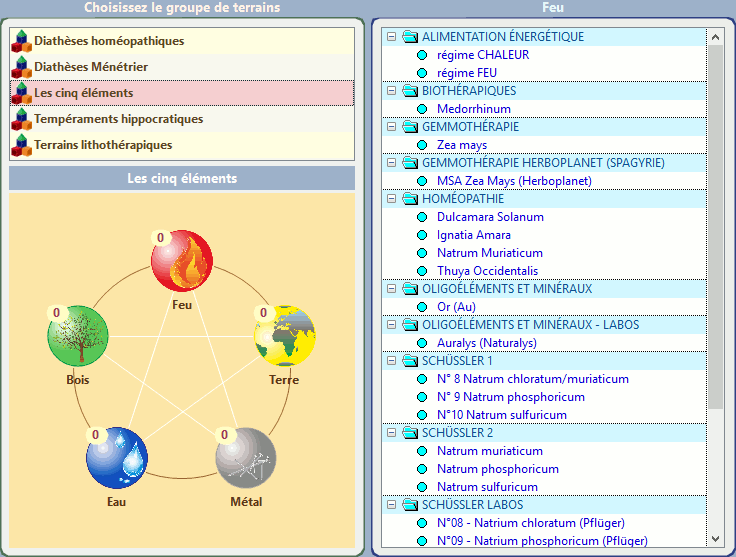Open MSA Zea Mays (Herboplanet) entry
The height and width of the screenshot is (557, 736).
click(514, 181)
